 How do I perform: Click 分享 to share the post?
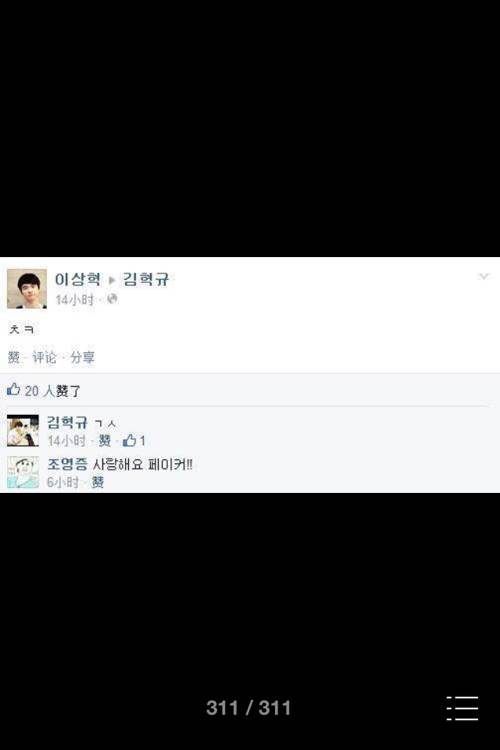click(x=82, y=357)
